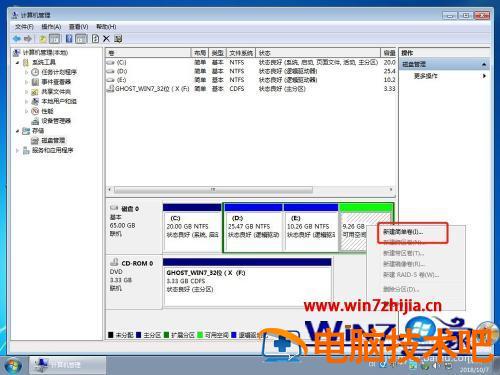Click the black X delete toolbar icon
The width and height of the screenshot is (500, 375).
pyautogui.click(x=106, y=39)
